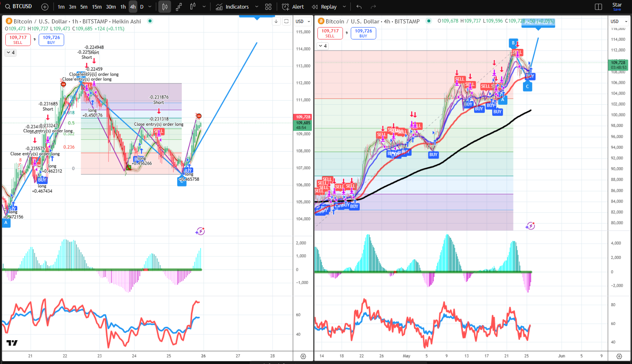Viewport: 632px width, 364px height.
Task: Click the down-arrow pane button on 1h chart
Action: point(276,21)
